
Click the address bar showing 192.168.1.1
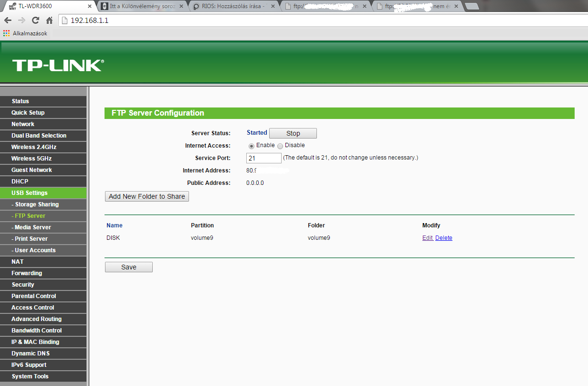coord(322,21)
